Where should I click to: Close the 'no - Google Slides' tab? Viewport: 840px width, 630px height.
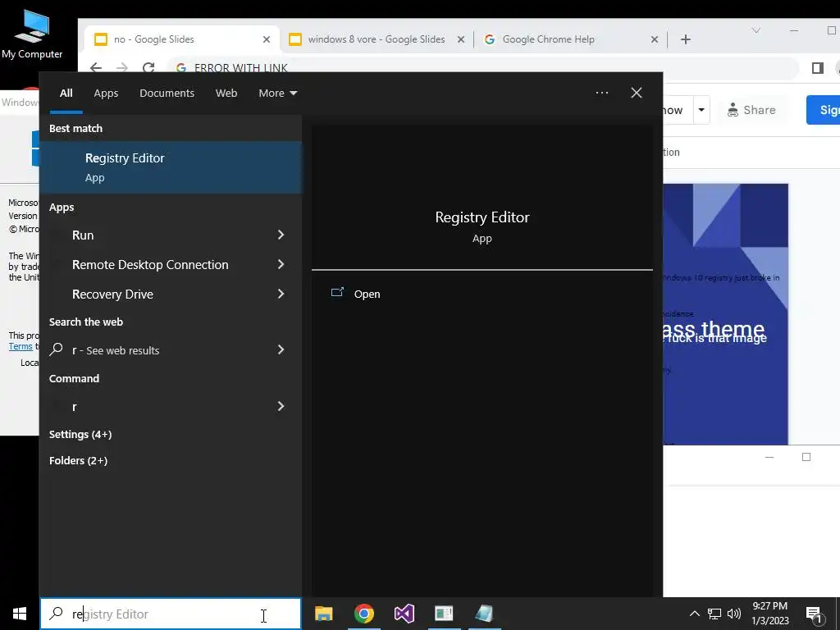pos(267,39)
